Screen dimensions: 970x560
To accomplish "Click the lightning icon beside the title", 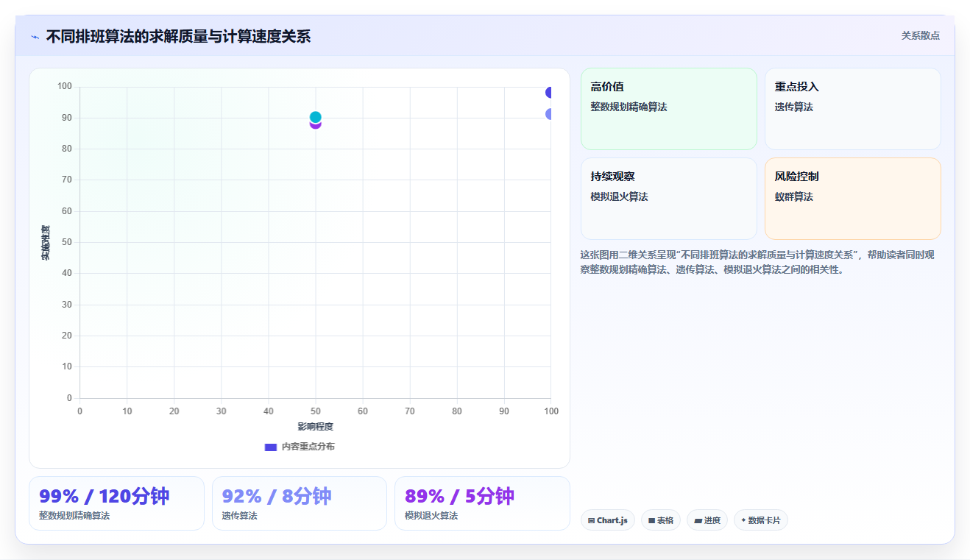I will tap(35, 37).
